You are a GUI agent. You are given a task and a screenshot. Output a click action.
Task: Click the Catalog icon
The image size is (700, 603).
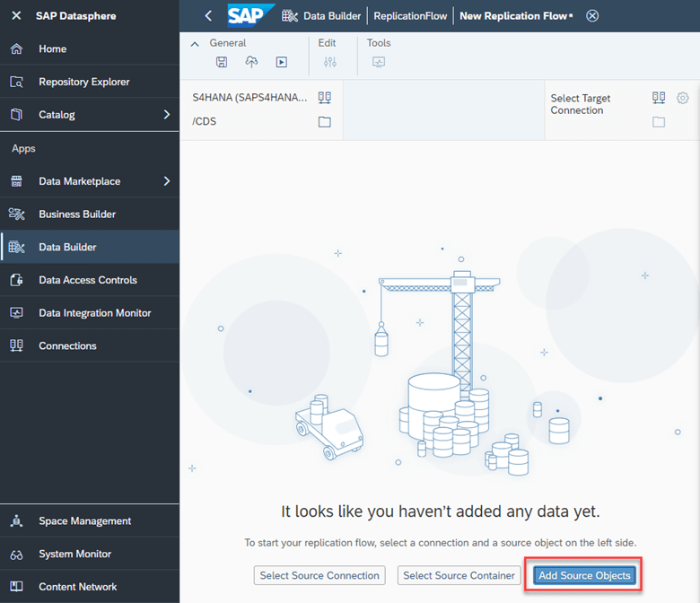coord(16,115)
